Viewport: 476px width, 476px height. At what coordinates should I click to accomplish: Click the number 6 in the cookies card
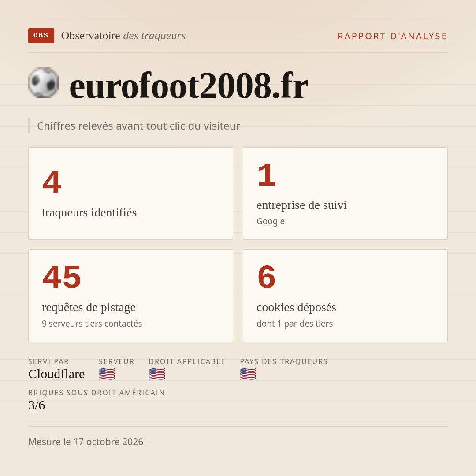pyautogui.click(x=266, y=277)
